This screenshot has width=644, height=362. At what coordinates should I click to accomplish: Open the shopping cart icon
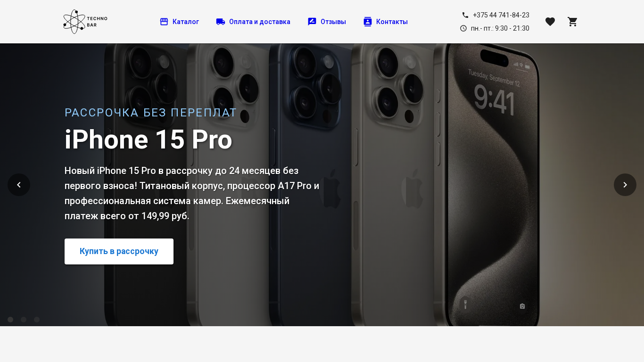(573, 22)
